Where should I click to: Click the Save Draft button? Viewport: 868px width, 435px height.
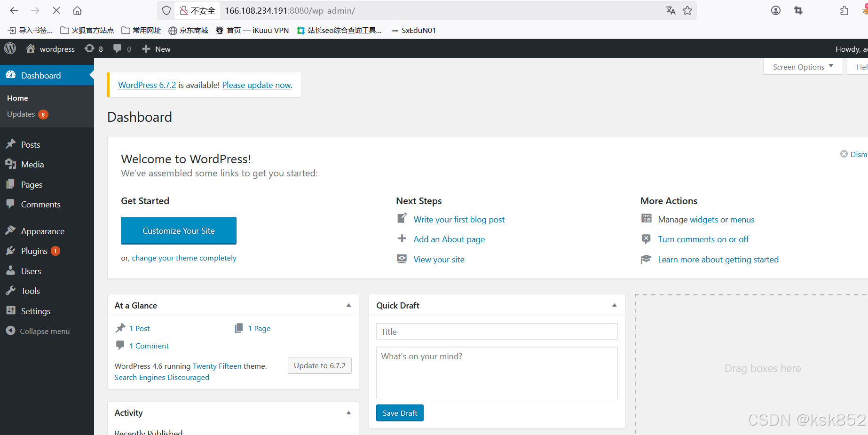(400, 413)
